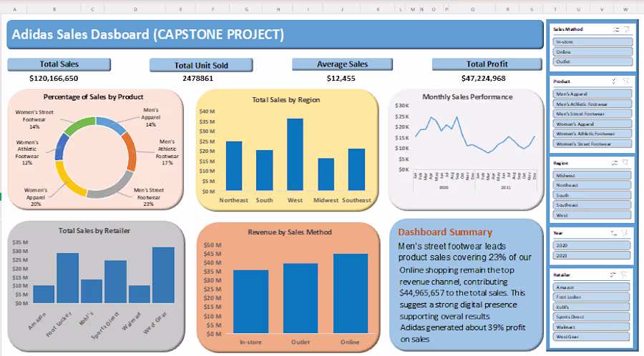Viewport: 644px width, 356px height.
Task: Select the In-store bar in sales method chart
Action: point(250,302)
